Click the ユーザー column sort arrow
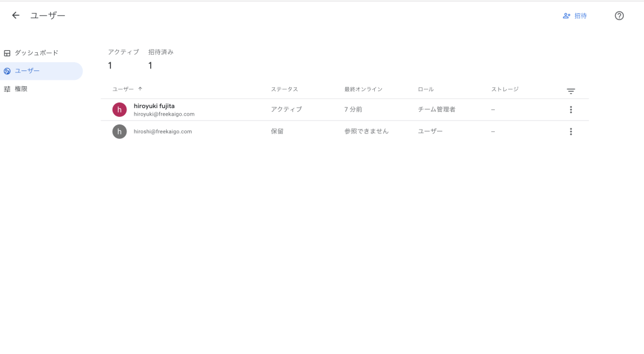The width and height of the screenshot is (644, 354). click(x=140, y=89)
